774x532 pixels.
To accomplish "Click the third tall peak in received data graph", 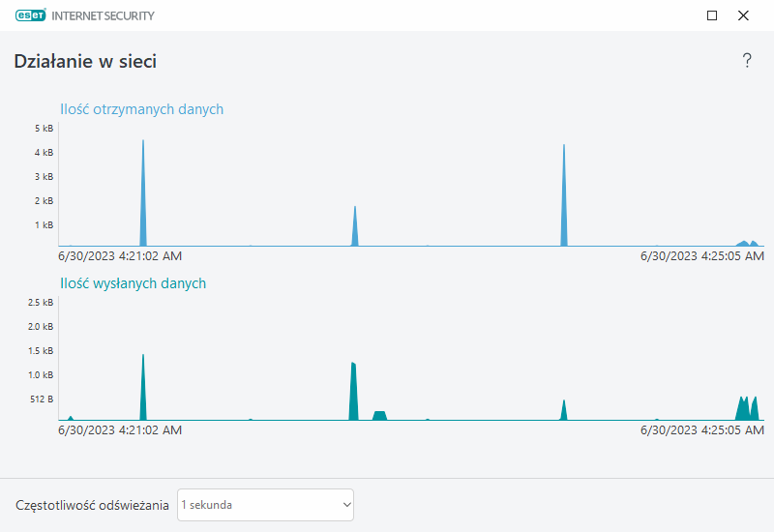I will pyautogui.click(x=564, y=203).
